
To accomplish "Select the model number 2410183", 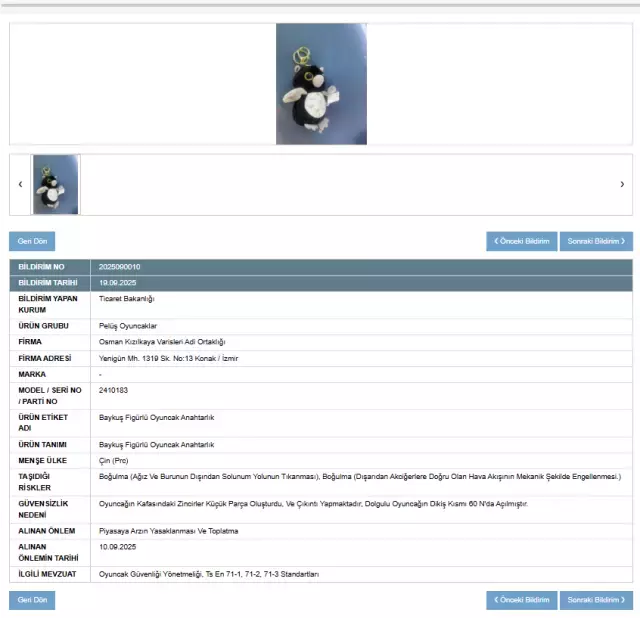I will coord(114,390).
